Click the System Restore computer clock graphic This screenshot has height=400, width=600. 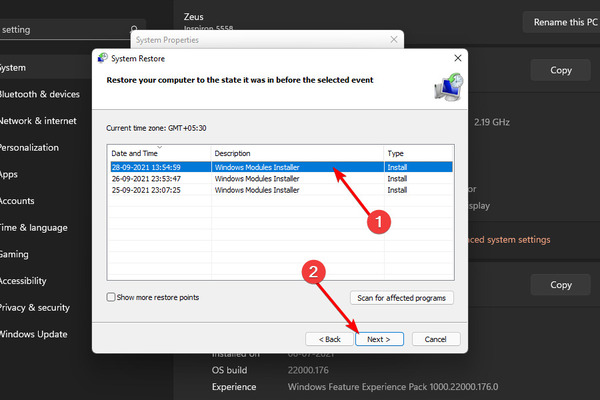tap(449, 87)
